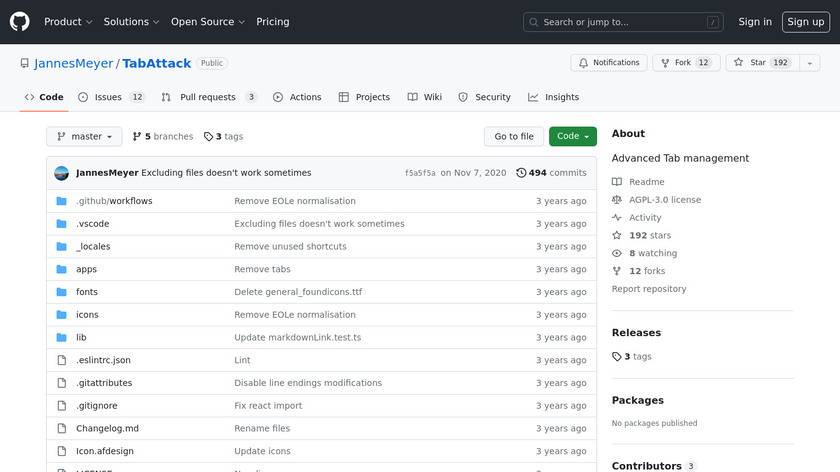Click the Sign in link
The width and height of the screenshot is (840, 472).
click(755, 22)
